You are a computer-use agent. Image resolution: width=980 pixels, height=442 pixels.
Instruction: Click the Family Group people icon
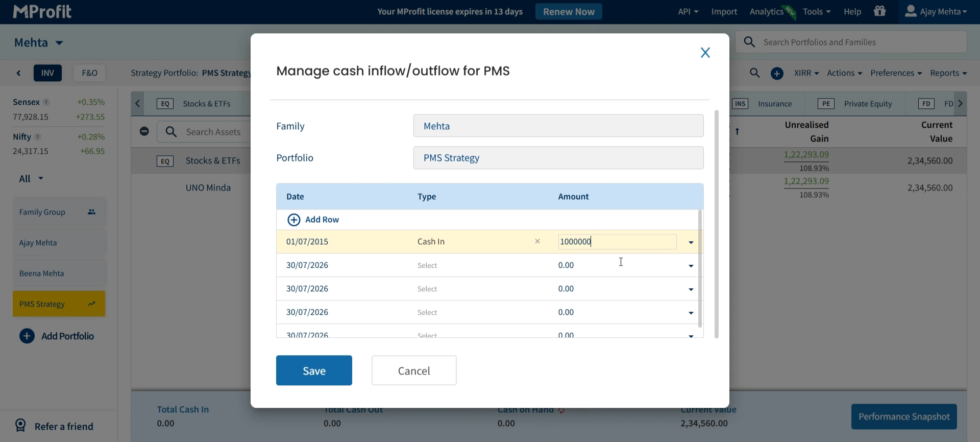(x=91, y=212)
